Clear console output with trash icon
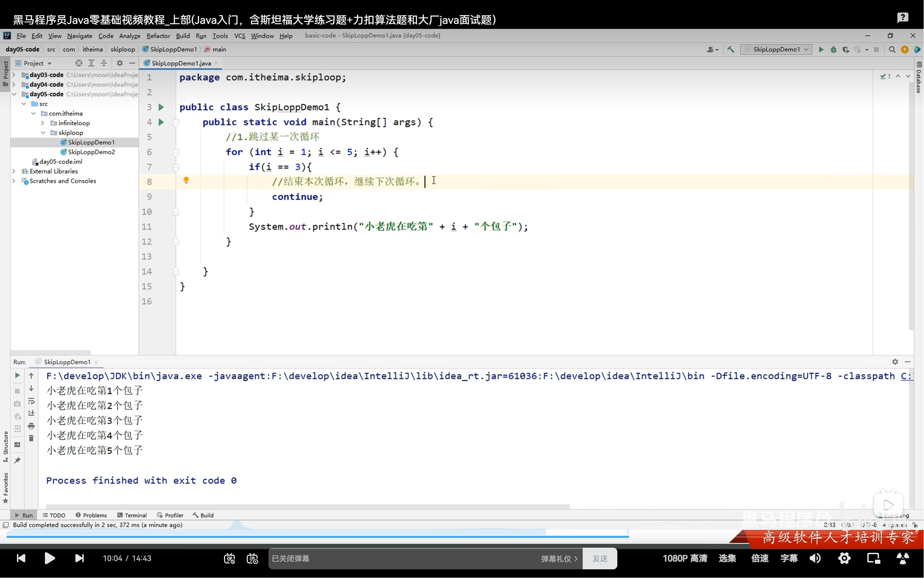Viewport: 924px width, 578px height. click(31, 438)
